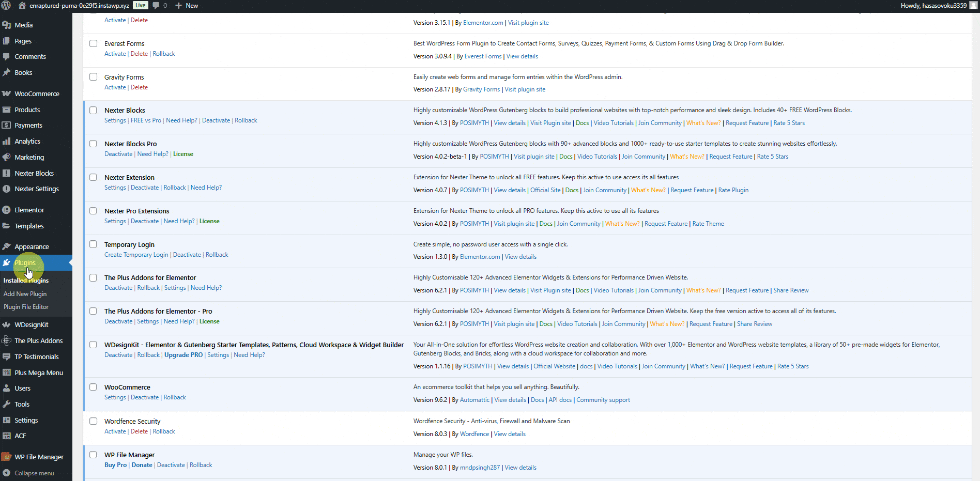Viewport: 980px width, 481px height.
Task: Open Plugin File Editor submenu item
Action: [x=26, y=306]
